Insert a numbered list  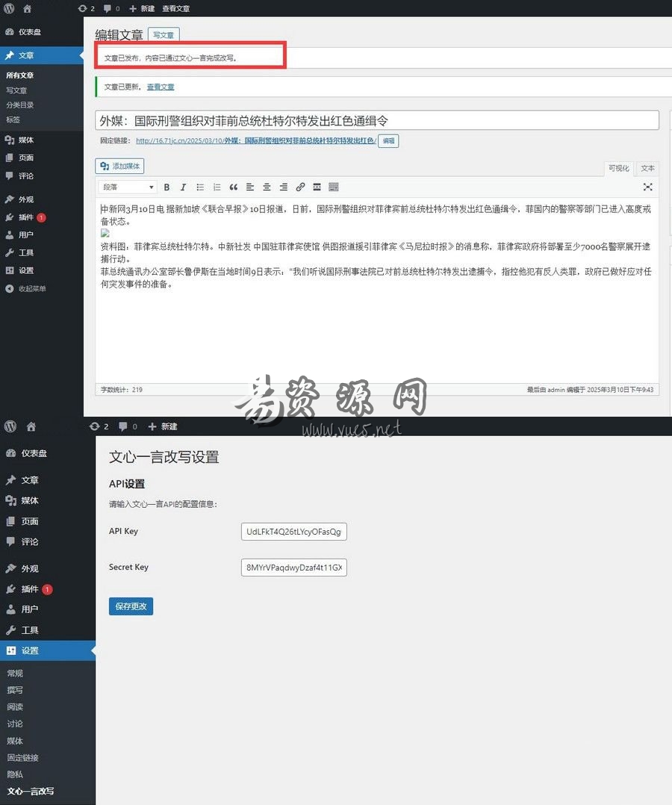[217, 187]
